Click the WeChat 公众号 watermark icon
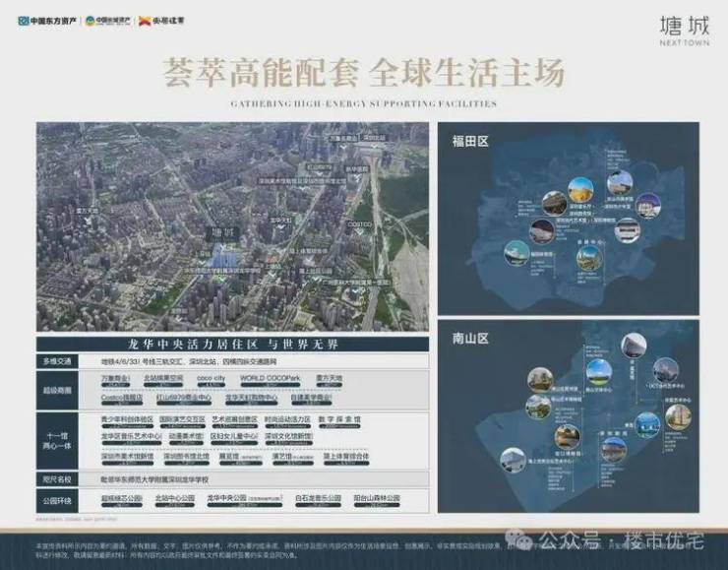The width and height of the screenshot is (728, 570). pos(524,539)
